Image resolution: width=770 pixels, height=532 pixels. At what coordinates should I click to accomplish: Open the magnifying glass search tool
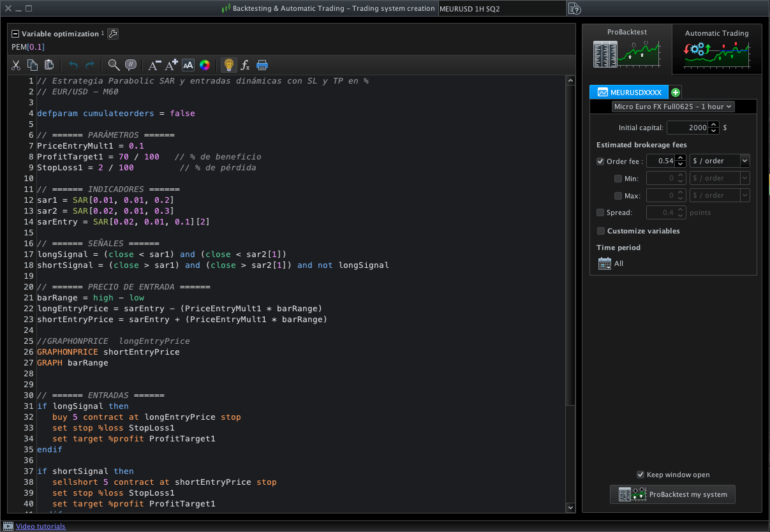114,65
